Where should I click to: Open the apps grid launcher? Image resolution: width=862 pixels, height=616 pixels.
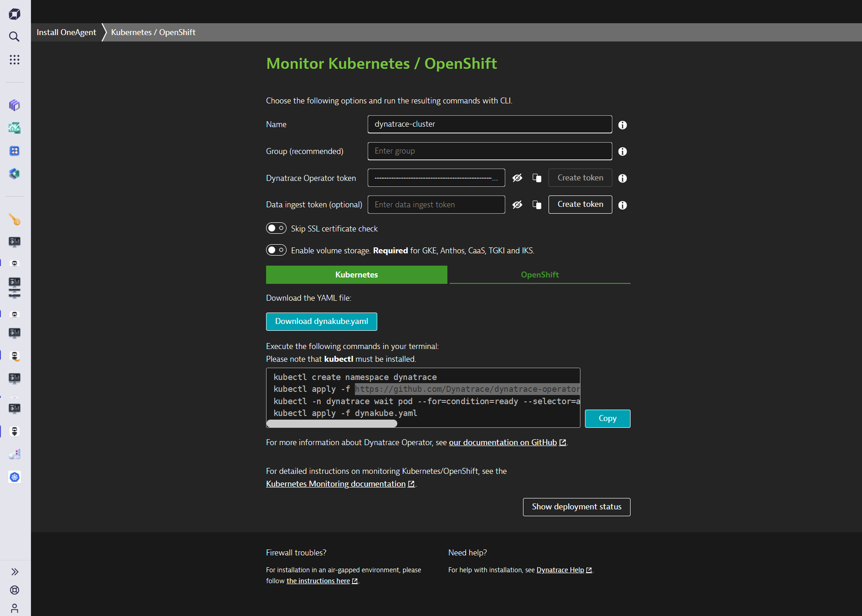tap(15, 60)
